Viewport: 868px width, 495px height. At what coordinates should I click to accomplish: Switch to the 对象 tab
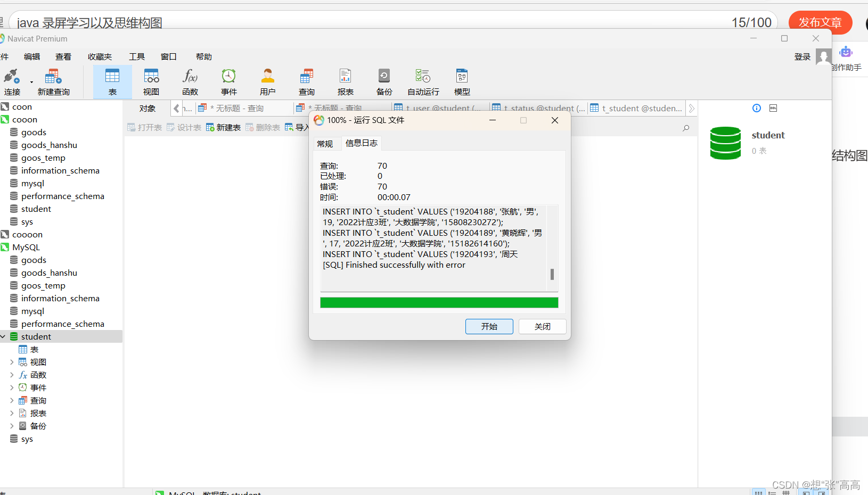[x=148, y=108]
